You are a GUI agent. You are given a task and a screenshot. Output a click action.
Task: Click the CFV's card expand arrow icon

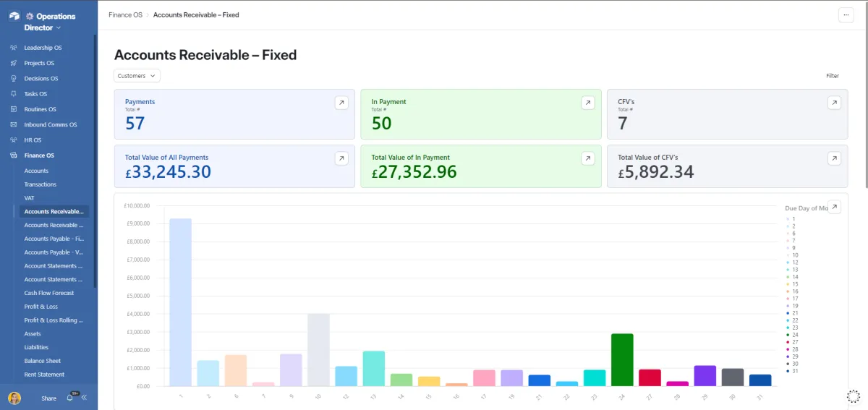(x=834, y=103)
